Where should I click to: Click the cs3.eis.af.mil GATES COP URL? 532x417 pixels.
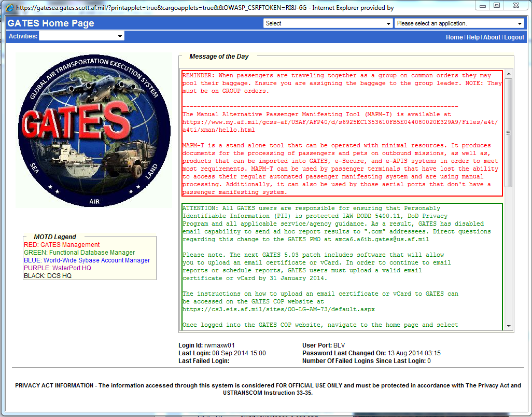(278, 310)
